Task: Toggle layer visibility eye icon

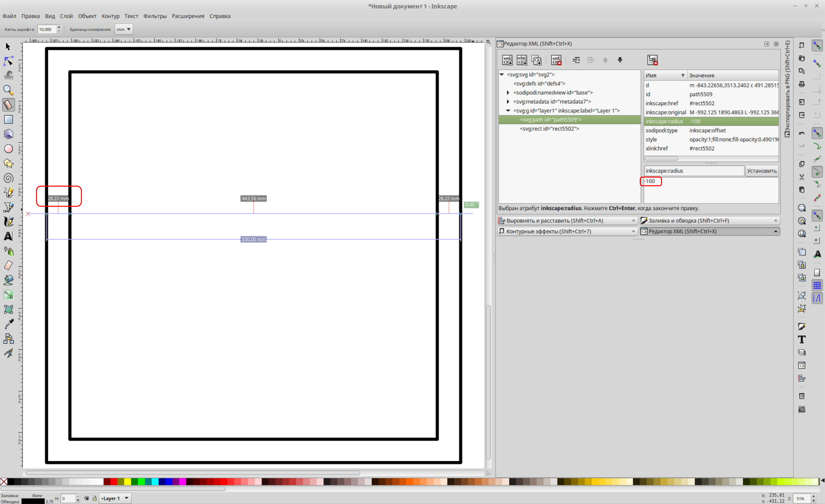Action: click(87, 498)
